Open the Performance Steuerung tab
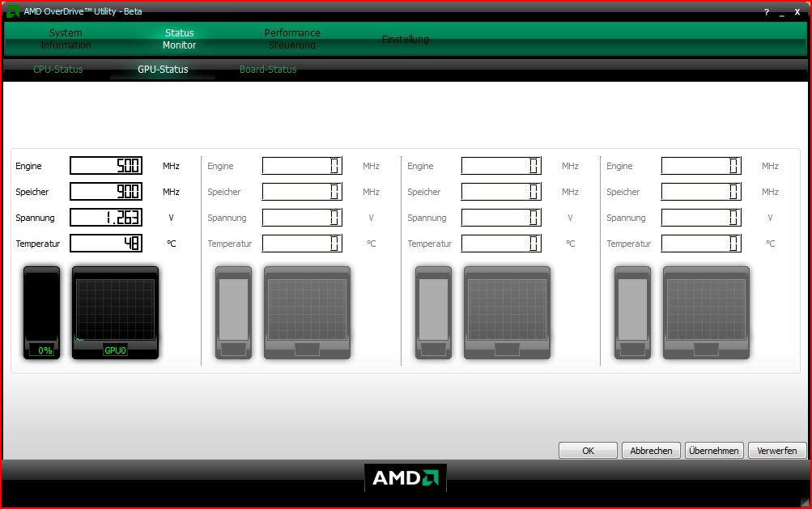The image size is (812, 509). point(292,39)
